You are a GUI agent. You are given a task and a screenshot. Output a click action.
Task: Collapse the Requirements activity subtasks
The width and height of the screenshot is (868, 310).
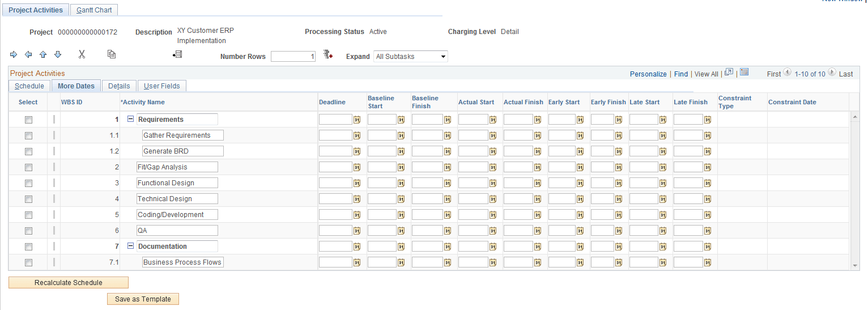pyautogui.click(x=130, y=120)
